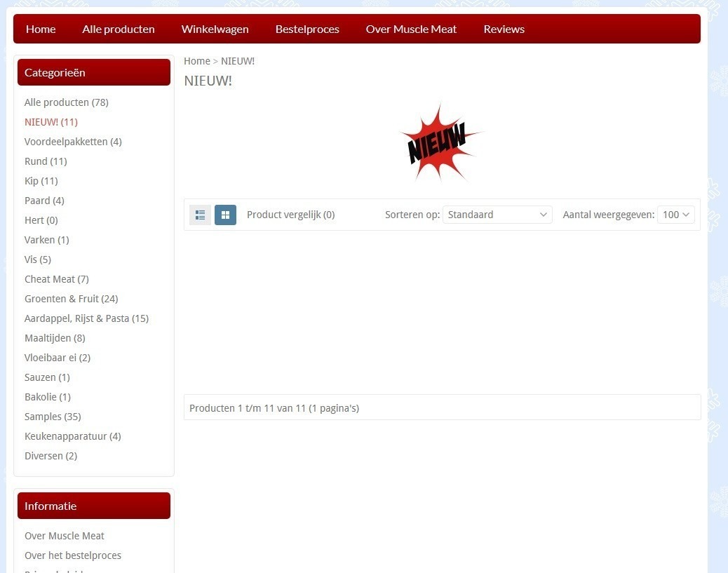
Task: Click Home in the breadcrumb trail
Action: 196,61
